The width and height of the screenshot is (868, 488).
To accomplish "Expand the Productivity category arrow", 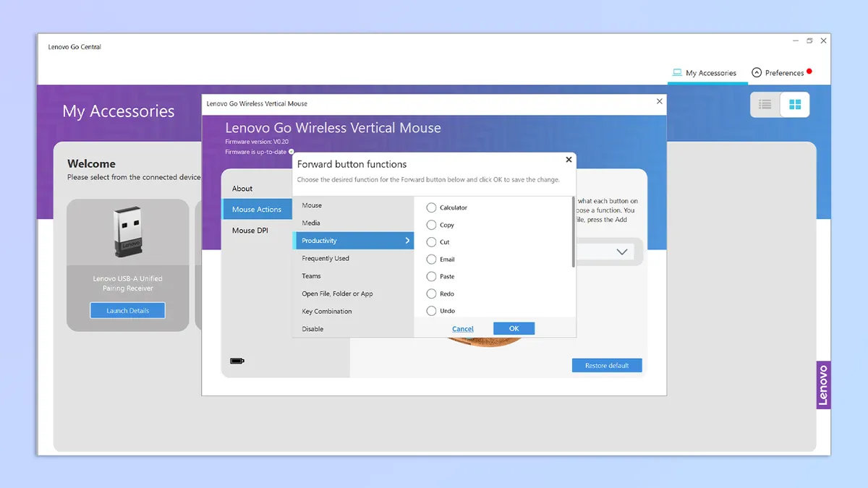I will click(407, 241).
